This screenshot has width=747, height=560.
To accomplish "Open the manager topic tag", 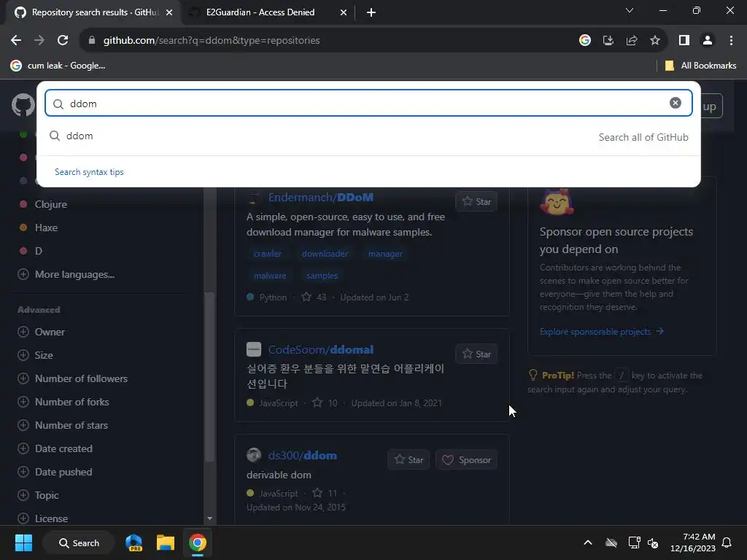I will click(385, 254).
